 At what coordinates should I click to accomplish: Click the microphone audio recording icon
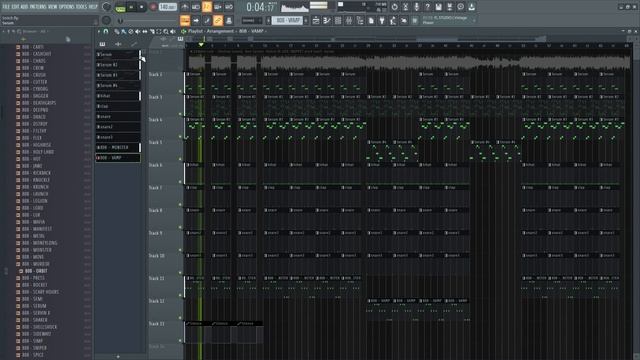tap(416, 7)
